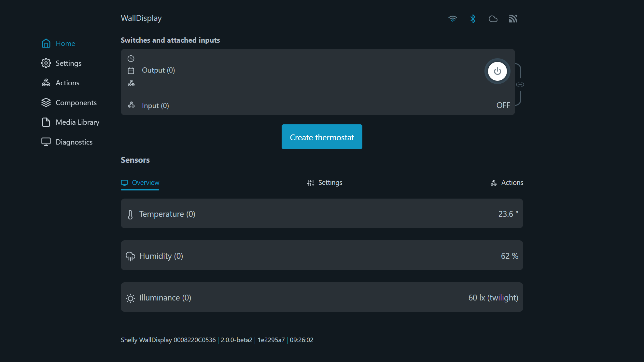Image resolution: width=644 pixels, height=362 pixels.
Task: Open the calendar icon on the Output row
Action: [131, 71]
